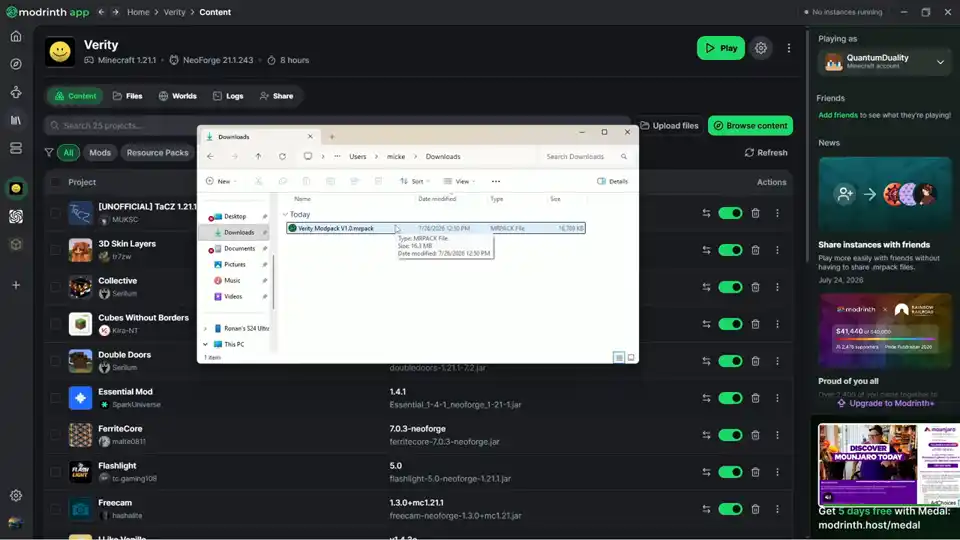Delete the Cubes Without Borders mod
Image resolution: width=960 pixels, height=540 pixels.
(x=756, y=324)
